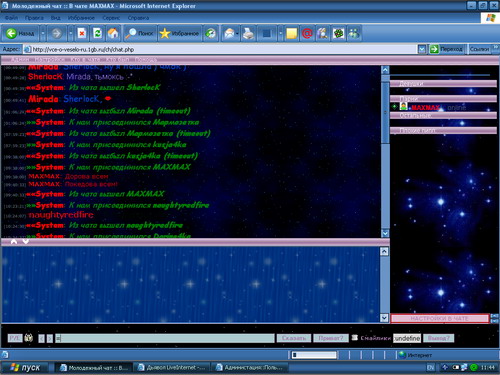Click the Windows flag logo in IE
Screen dimensions: 500x375
pyautogui.click(x=490, y=18)
